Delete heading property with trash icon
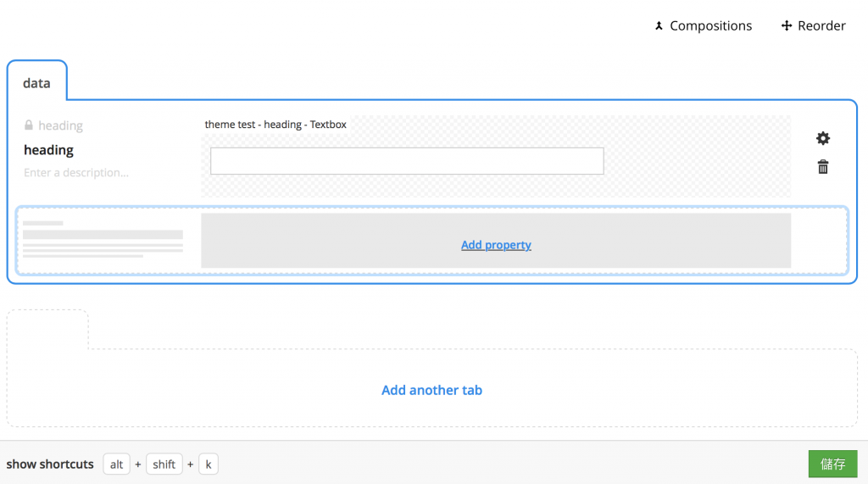The image size is (868, 484). (x=822, y=167)
